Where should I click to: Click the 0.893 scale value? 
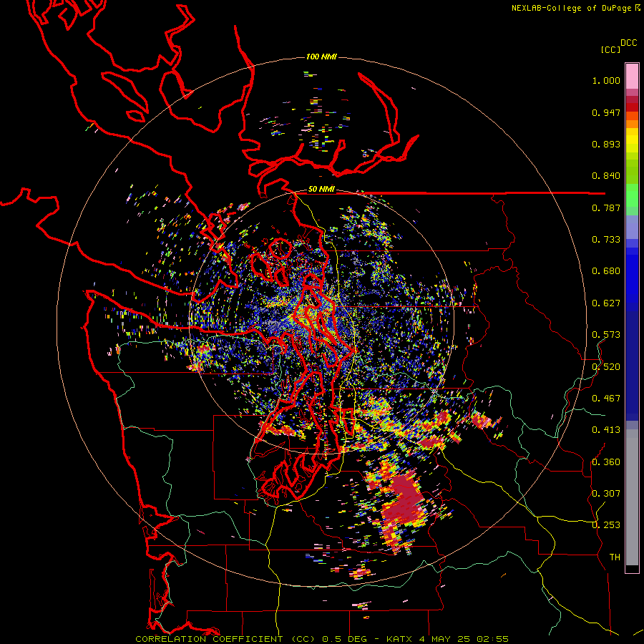click(x=606, y=144)
